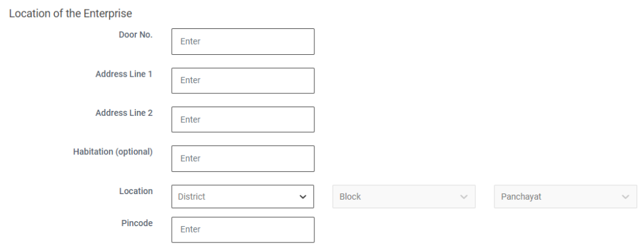Viewport: 644px width, 252px height.
Task: Click the Door No. label
Action: click(x=135, y=35)
